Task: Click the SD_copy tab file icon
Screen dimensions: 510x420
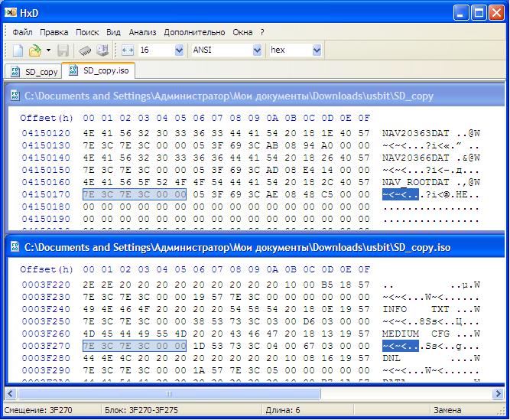Action: pyautogui.click(x=15, y=72)
